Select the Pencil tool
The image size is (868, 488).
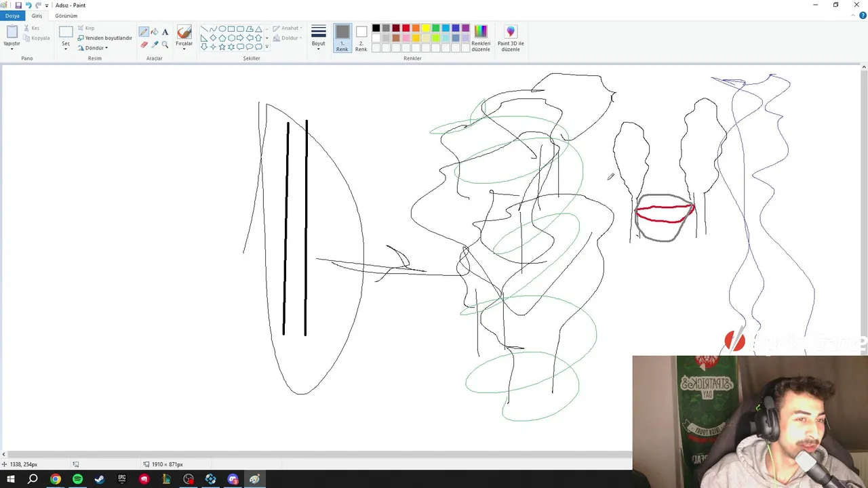pyautogui.click(x=144, y=32)
